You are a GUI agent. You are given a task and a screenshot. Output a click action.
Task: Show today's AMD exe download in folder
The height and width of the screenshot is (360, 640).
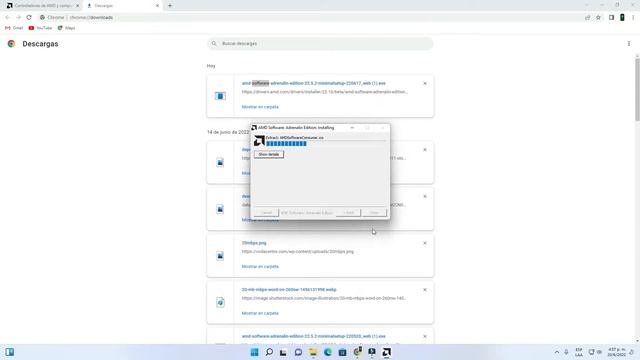[x=260, y=107]
